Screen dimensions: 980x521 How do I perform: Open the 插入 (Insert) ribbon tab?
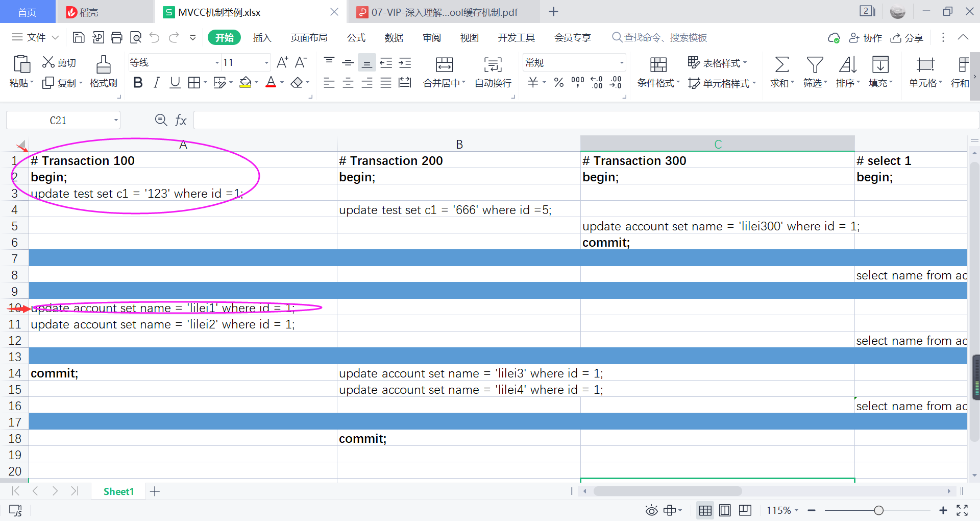[262, 38]
